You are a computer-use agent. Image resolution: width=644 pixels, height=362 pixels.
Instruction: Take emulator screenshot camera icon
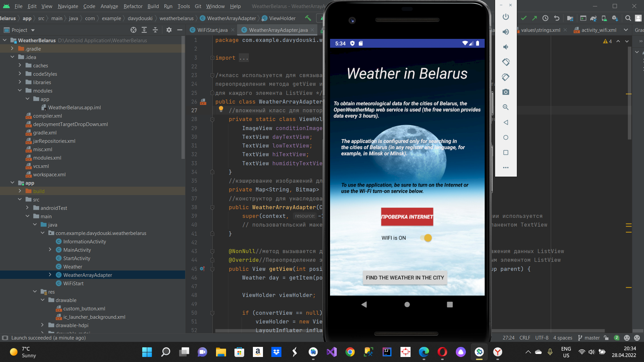[x=506, y=92]
